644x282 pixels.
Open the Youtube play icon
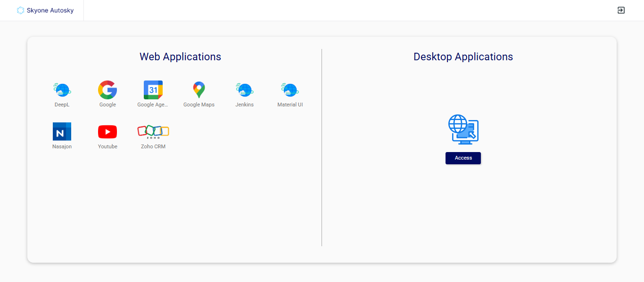[107, 131]
